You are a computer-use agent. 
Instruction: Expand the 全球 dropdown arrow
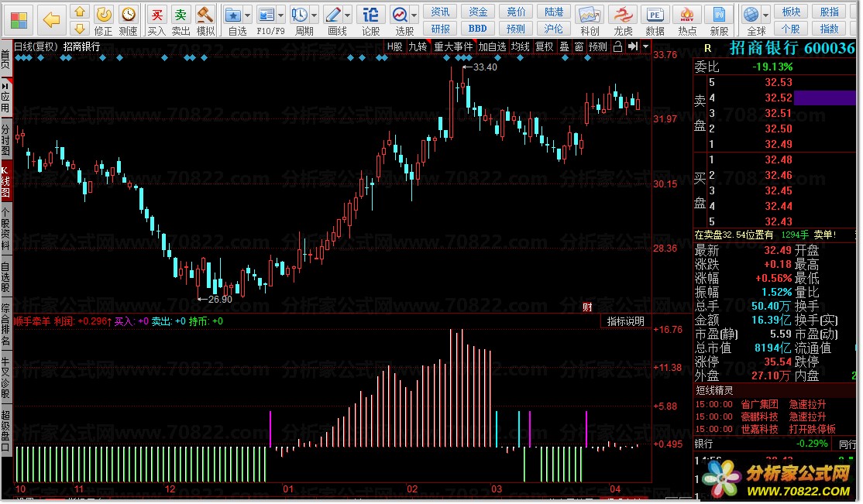765,15
